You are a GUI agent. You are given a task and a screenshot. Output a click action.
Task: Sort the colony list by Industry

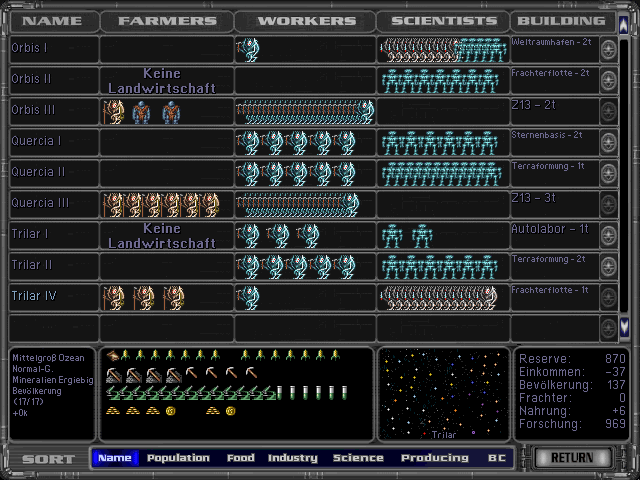[292, 458]
